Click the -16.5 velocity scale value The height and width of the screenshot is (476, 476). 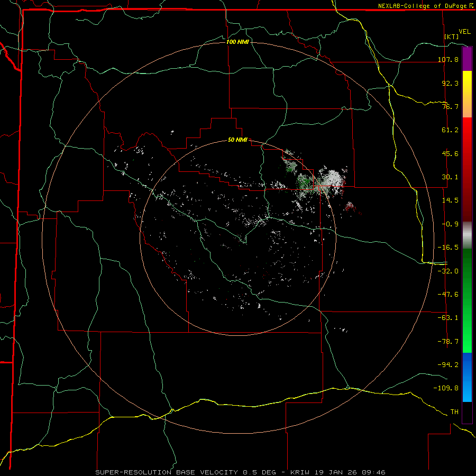[x=448, y=248]
